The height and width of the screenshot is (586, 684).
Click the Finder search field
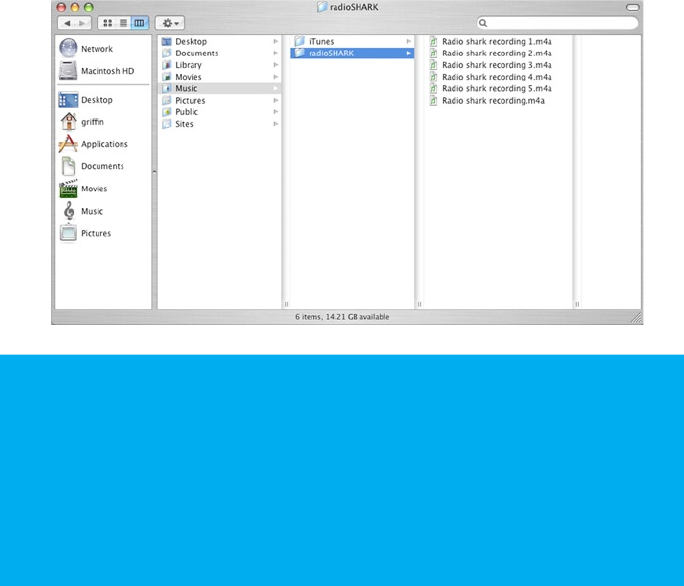(557, 23)
